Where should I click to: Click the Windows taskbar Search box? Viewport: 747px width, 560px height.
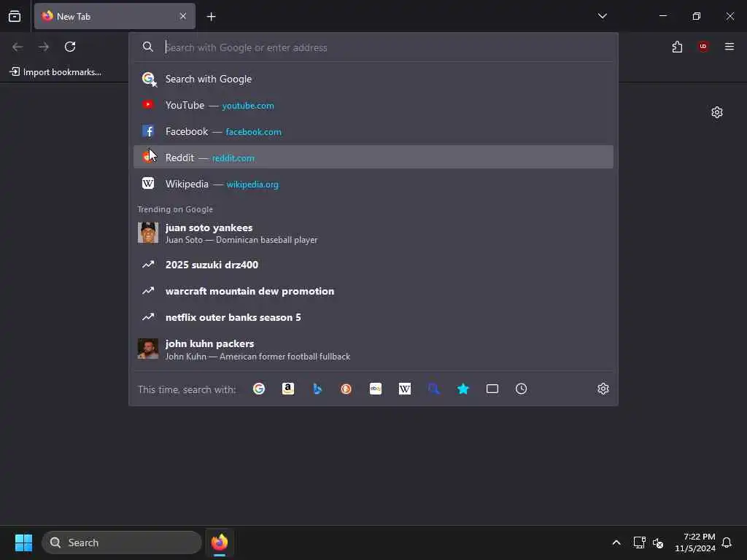pos(122,542)
